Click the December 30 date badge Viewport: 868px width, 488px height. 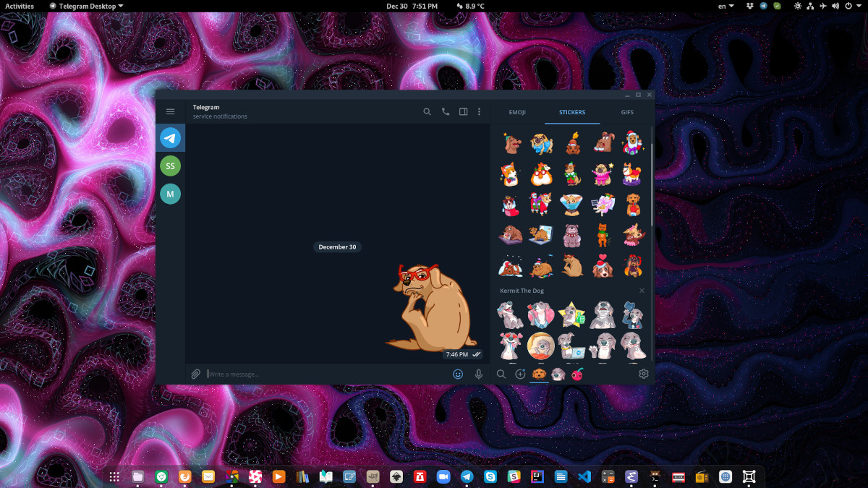[x=338, y=247]
